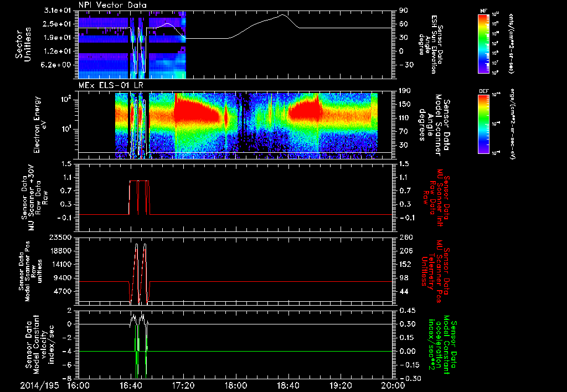This screenshot has width=567, height=392.
Task: Click the 18800 scanner position tick label
Action: pyautogui.click(x=61, y=251)
